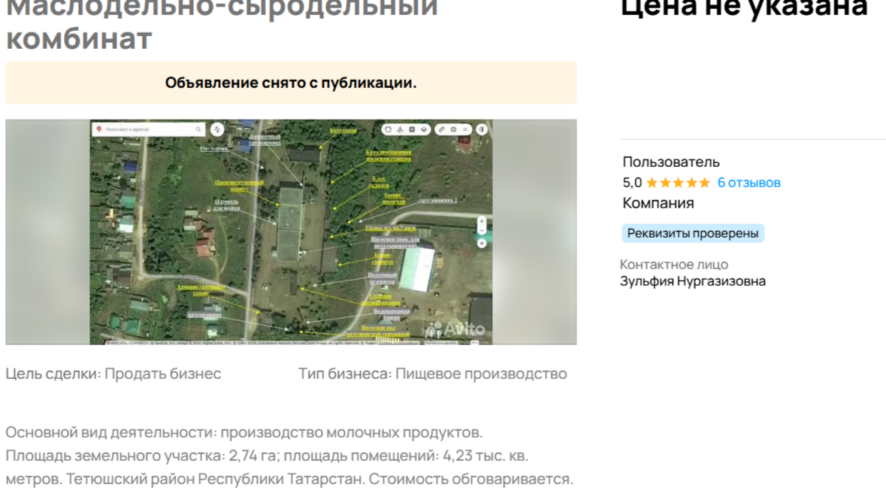Screen dimensions: 886x500
Task: Click the map zoom out minus button
Action: point(482,230)
